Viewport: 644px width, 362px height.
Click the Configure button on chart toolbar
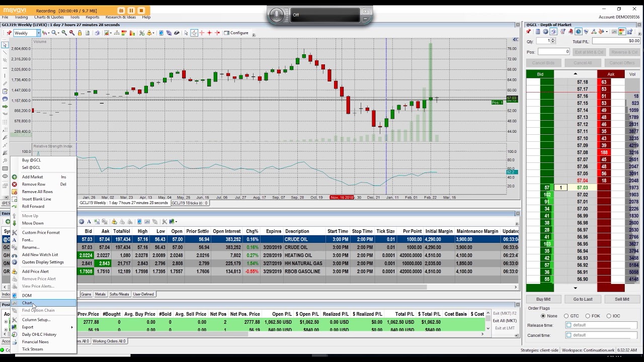coord(236,33)
